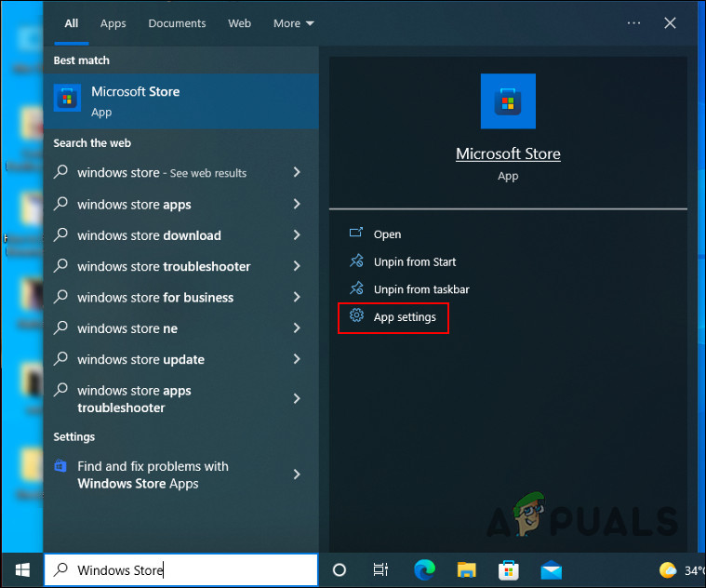Viewport: 706px width, 588px height.
Task: Select the Microsoft Store best match result
Action: click(181, 101)
